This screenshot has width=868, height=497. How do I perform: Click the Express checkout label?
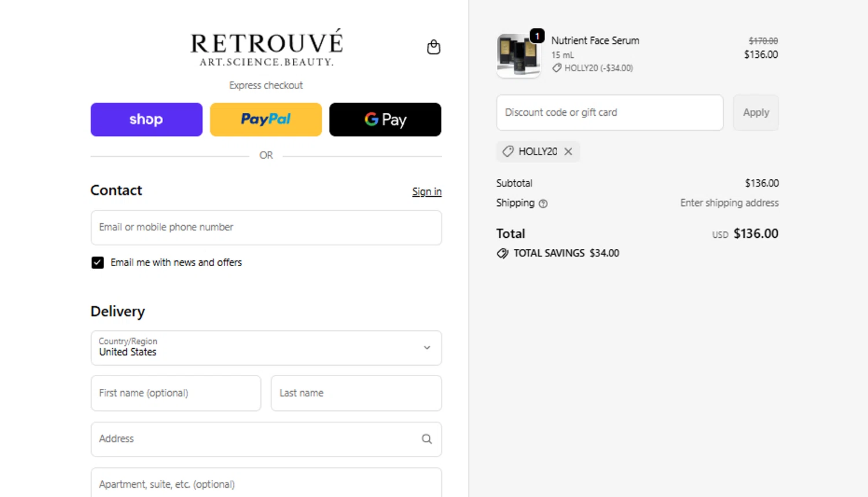point(266,86)
